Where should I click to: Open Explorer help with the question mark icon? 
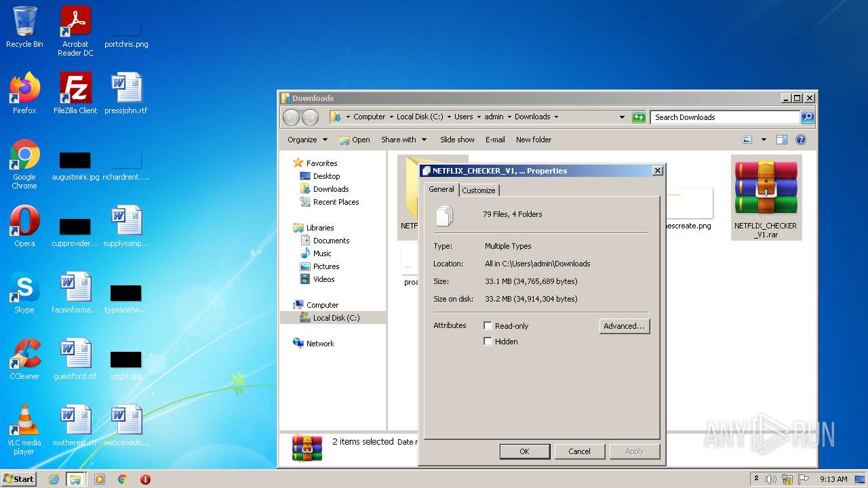click(801, 140)
